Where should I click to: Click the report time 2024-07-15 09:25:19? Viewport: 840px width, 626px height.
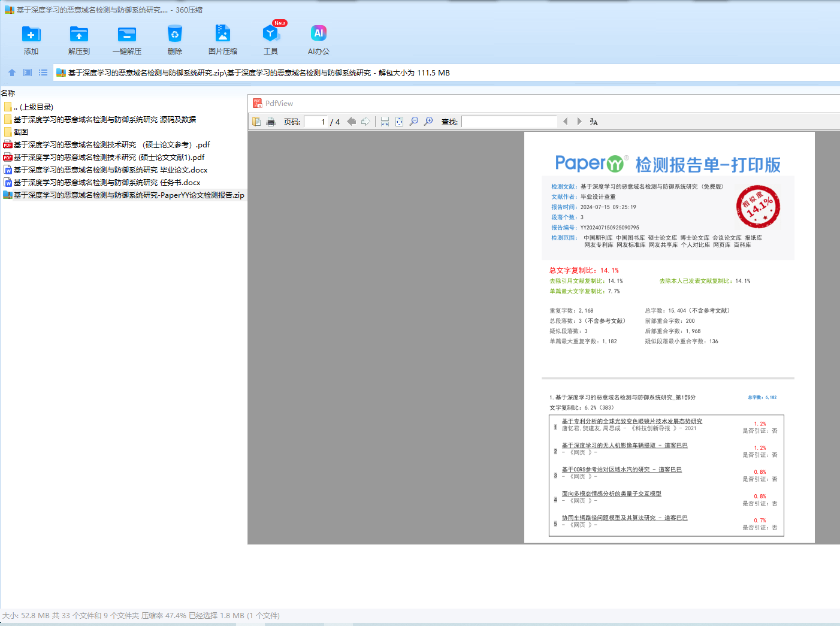tap(608, 207)
